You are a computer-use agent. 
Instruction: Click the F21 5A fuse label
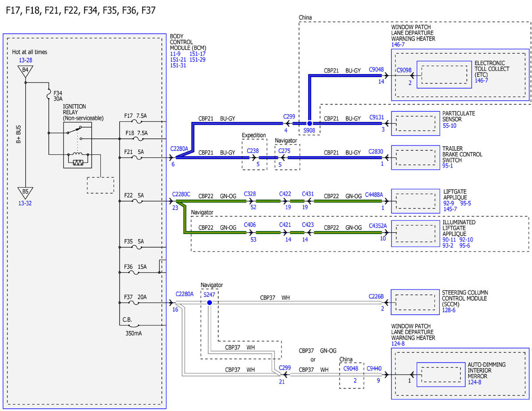(x=134, y=152)
